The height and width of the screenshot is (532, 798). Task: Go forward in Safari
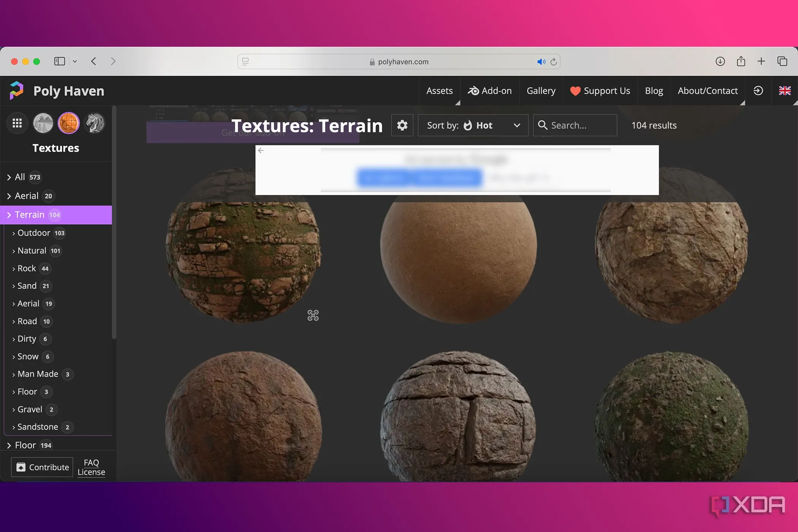pyautogui.click(x=113, y=61)
